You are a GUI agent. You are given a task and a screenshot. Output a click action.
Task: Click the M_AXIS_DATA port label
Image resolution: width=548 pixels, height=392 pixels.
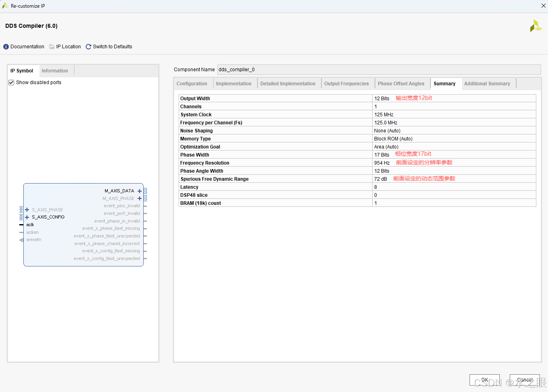[x=119, y=191]
